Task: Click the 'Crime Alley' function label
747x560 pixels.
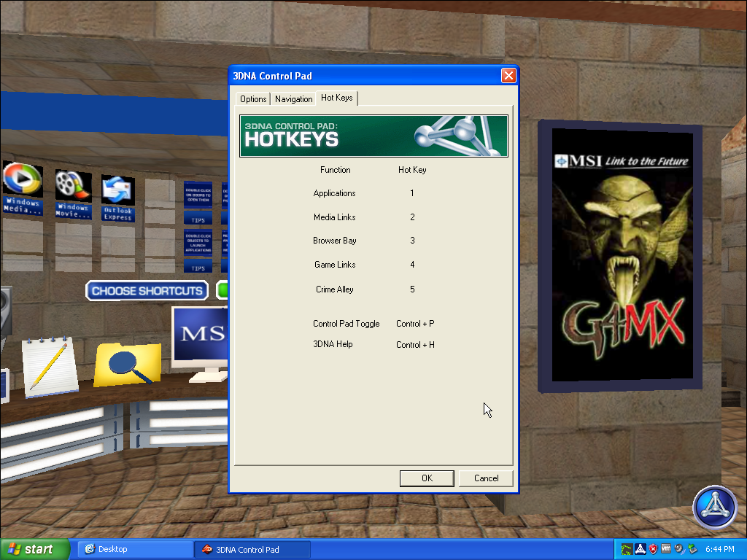Action: tap(334, 289)
